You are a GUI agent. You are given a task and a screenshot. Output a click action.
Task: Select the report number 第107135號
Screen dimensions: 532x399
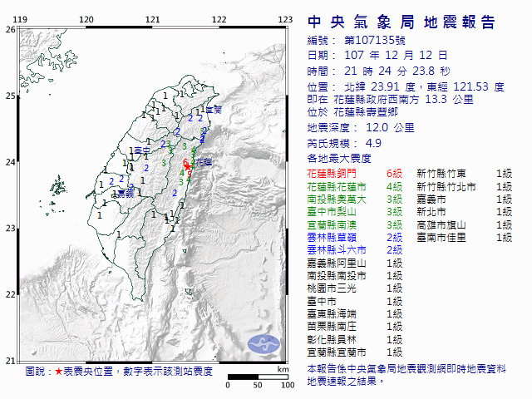pyautogui.click(x=375, y=41)
